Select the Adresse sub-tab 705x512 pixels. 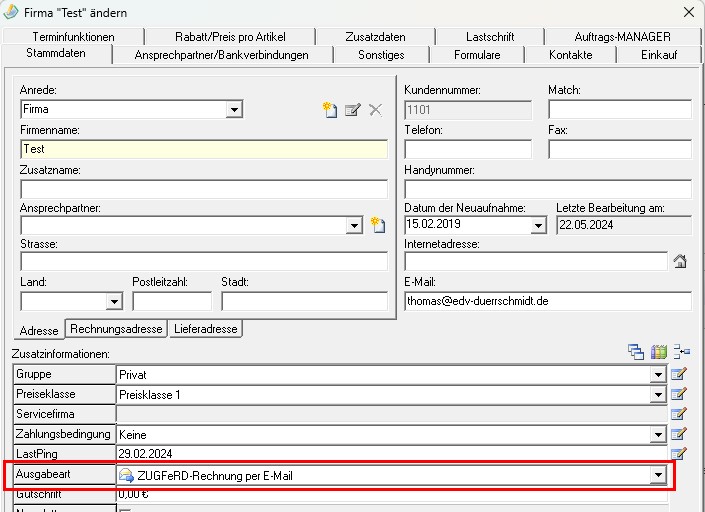tap(39, 330)
